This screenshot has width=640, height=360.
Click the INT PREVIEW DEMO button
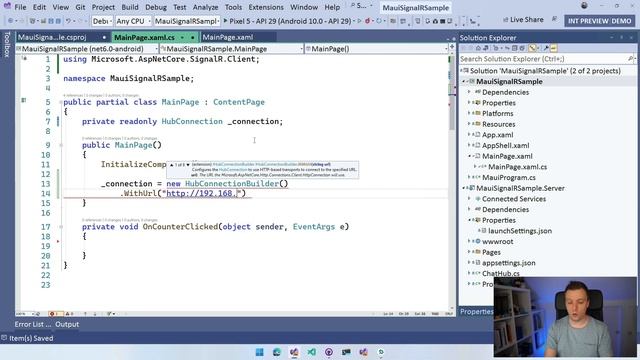click(x=600, y=20)
